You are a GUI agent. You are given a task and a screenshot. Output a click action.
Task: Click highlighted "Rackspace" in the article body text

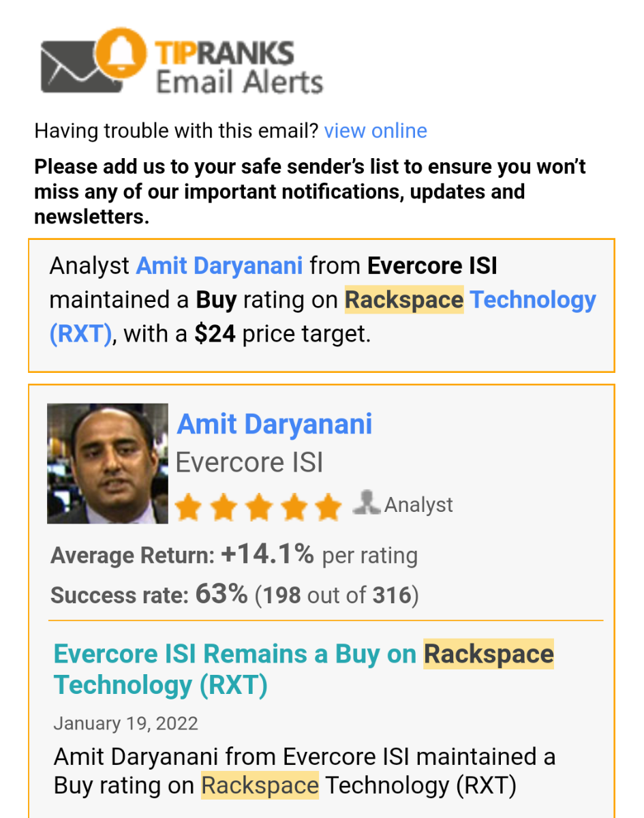[x=260, y=785]
